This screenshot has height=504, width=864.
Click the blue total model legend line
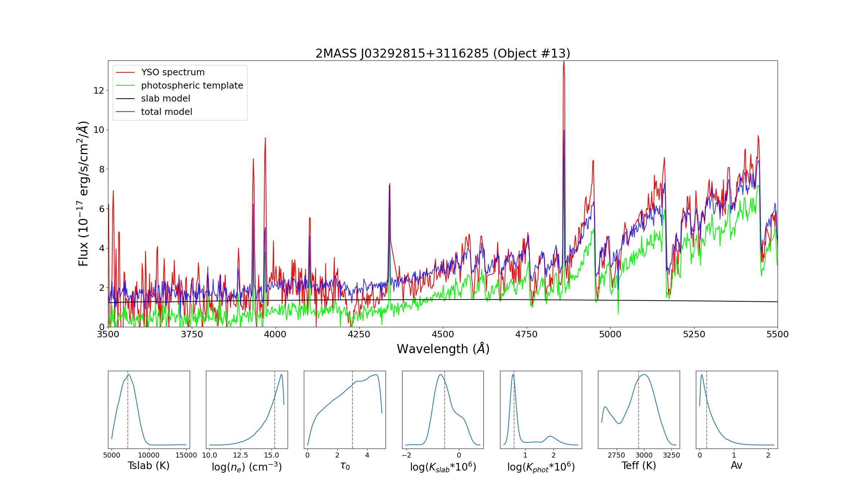click(125, 112)
